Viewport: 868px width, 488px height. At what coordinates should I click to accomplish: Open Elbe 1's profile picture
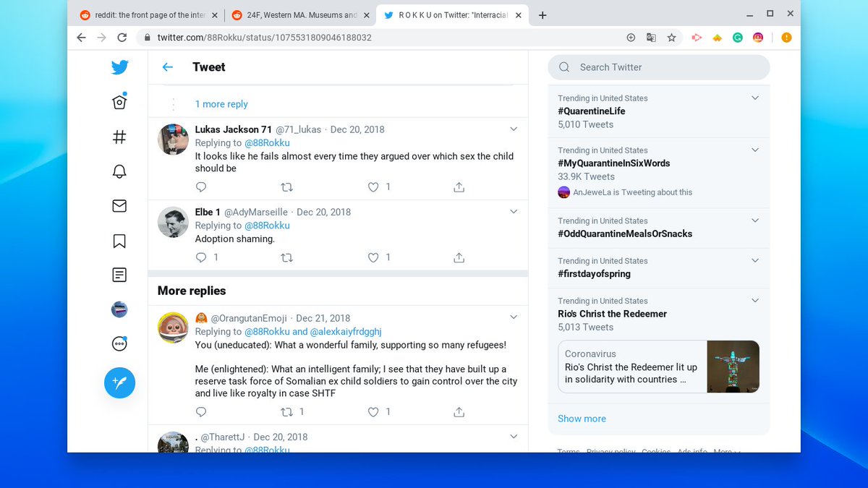point(173,222)
